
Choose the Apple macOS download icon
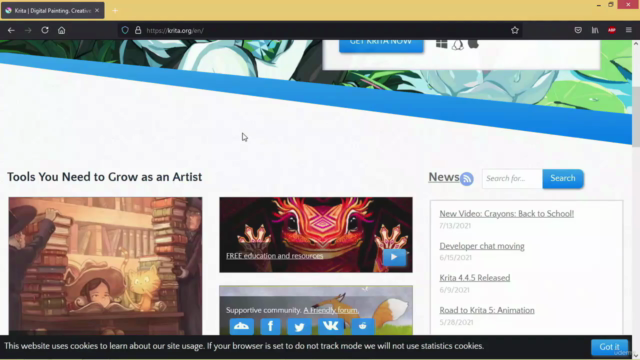point(473,44)
